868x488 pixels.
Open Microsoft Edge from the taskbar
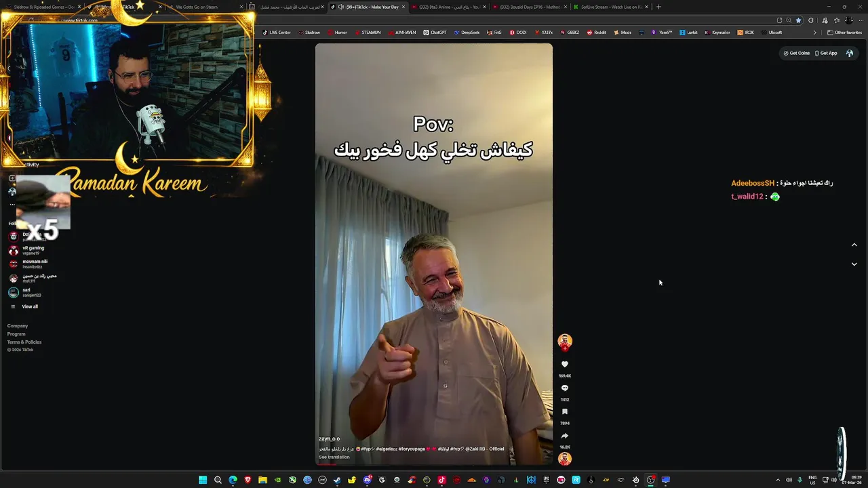[233, 480]
